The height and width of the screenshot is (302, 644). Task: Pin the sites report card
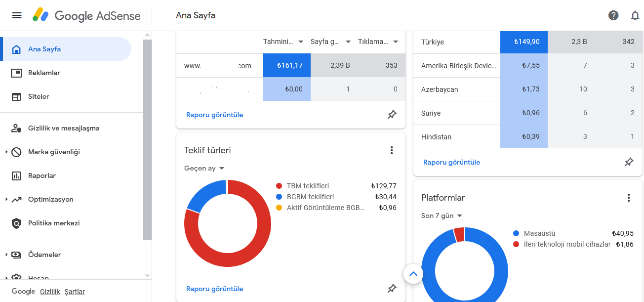(x=392, y=115)
